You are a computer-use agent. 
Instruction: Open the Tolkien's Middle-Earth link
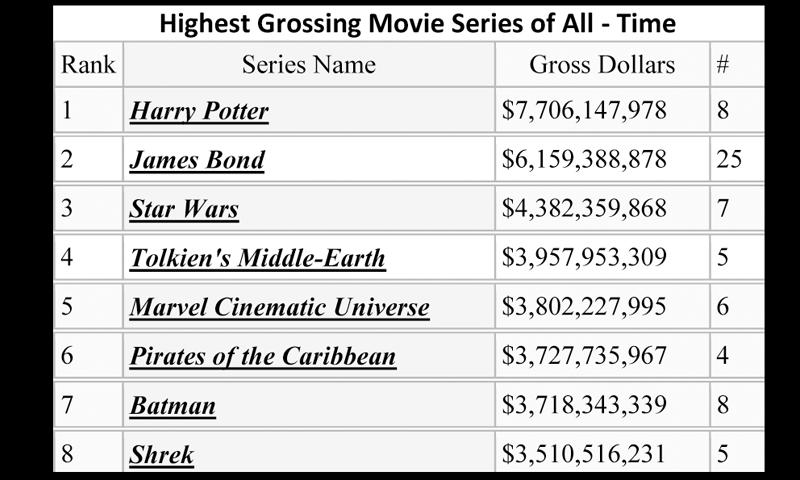[258, 258]
